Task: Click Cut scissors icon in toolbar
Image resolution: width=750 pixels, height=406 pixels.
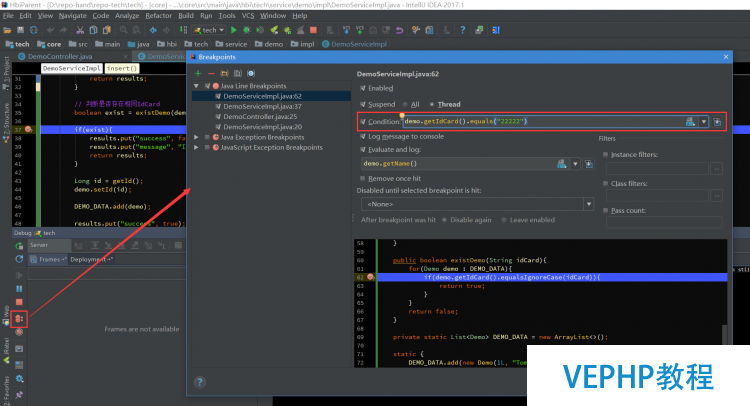Action: click(x=80, y=30)
